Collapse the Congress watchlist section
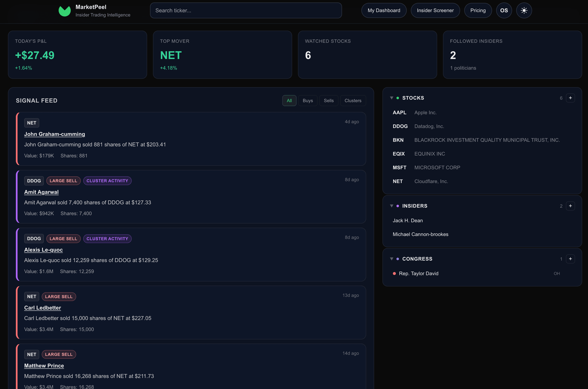This screenshot has height=389, width=588. click(392, 259)
